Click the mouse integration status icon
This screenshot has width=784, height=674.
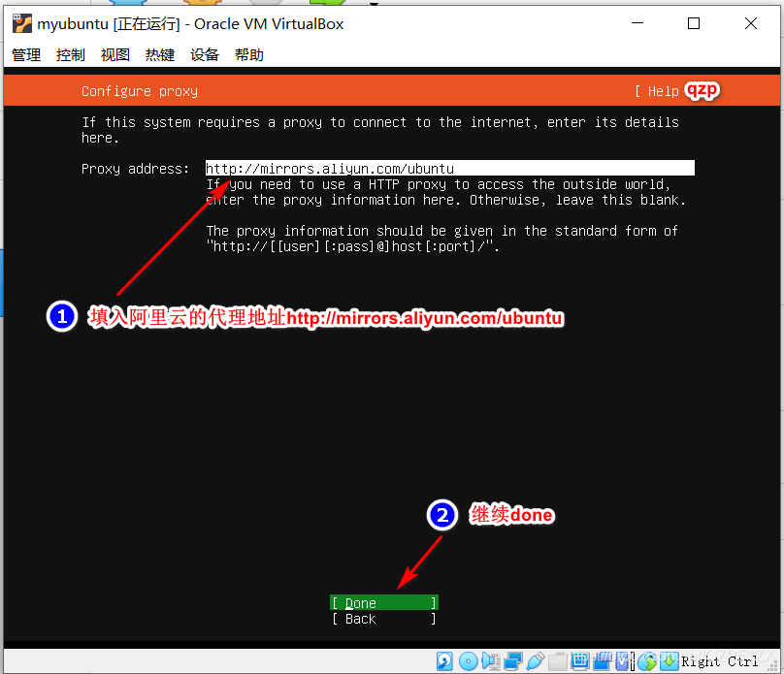pyautogui.click(x=647, y=661)
